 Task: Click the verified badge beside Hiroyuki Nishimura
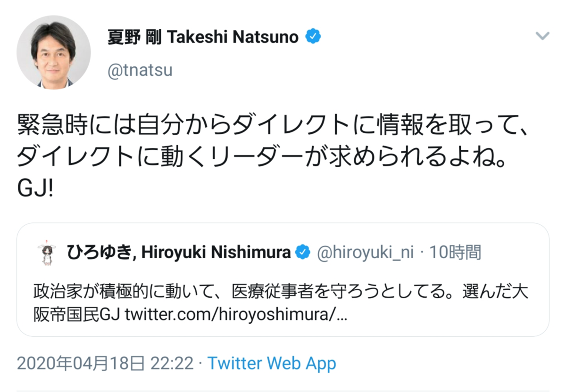coord(302,253)
